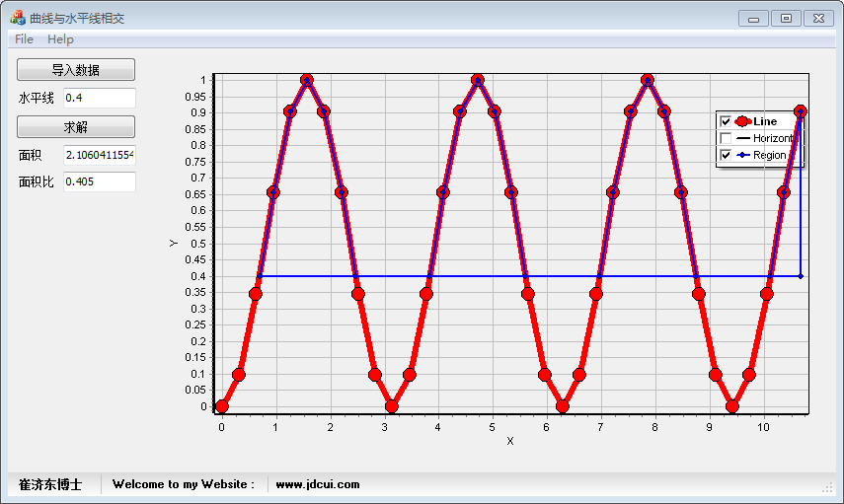Click the red data point at chart origin
The height and width of the screenshot is (504, 844).
[222, 405]
